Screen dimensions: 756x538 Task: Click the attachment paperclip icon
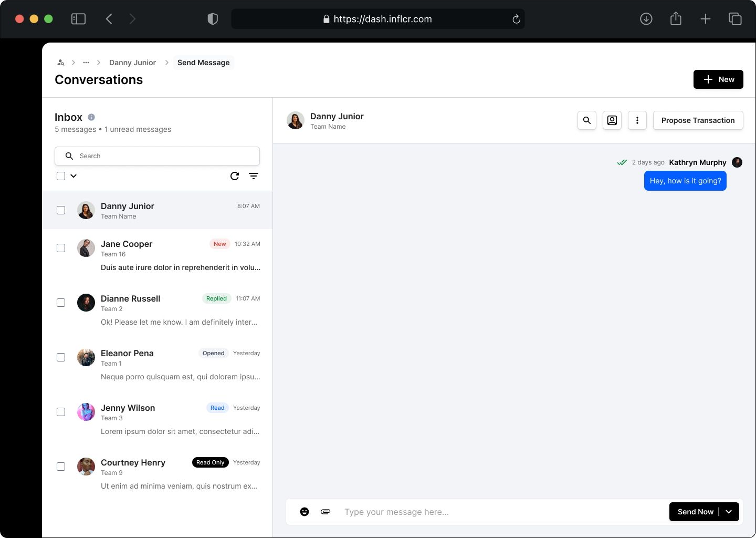click(x=325, y=512)
